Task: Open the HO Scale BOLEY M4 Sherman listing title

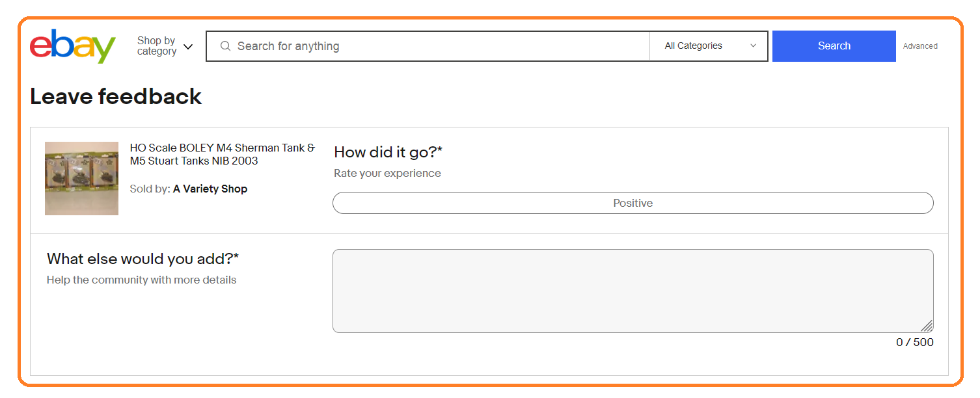Action: pyautogui.click(x=222, y=154)
